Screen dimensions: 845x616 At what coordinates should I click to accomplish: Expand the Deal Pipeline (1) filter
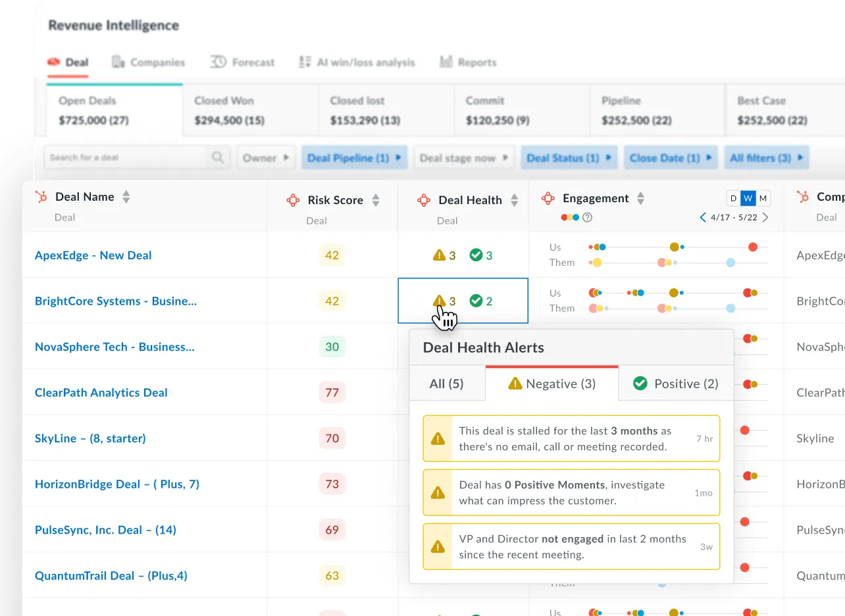(354, 158)
